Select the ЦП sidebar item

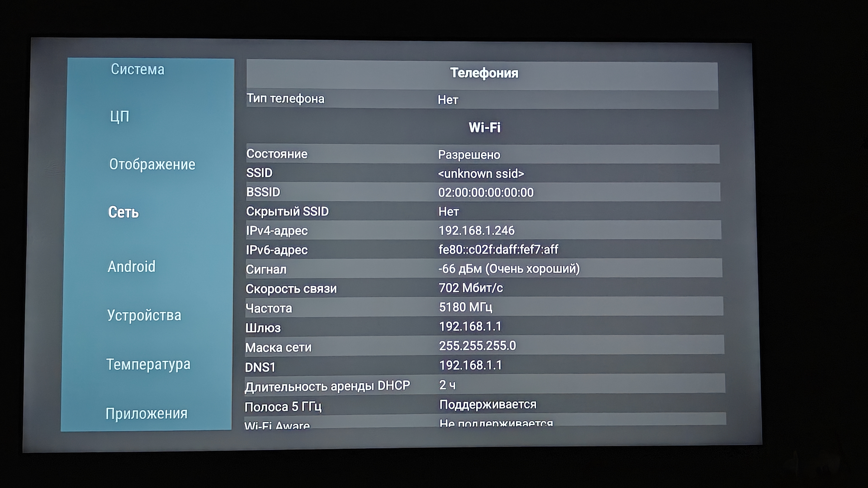[x=120, y=116]
